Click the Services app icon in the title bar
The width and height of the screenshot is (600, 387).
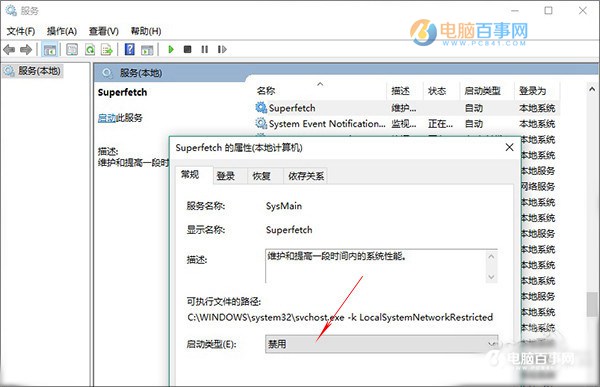click(x=11, y=11)
